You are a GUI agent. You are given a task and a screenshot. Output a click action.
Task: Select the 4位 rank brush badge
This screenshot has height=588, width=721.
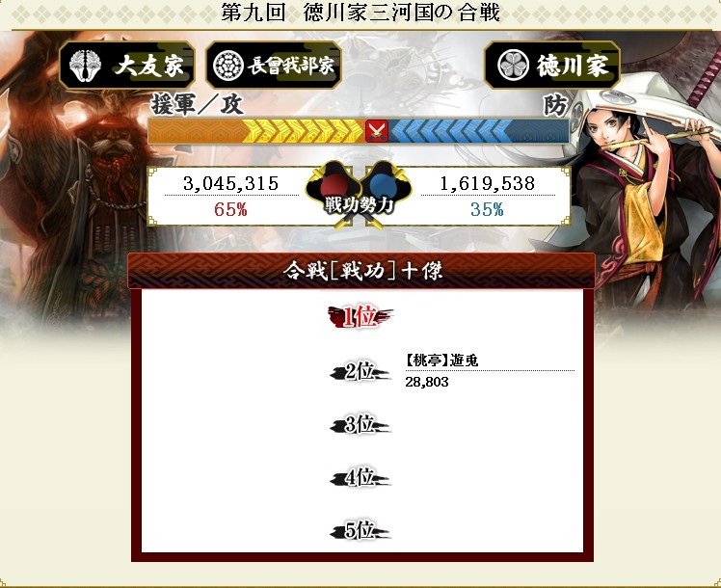pos(360,478)
